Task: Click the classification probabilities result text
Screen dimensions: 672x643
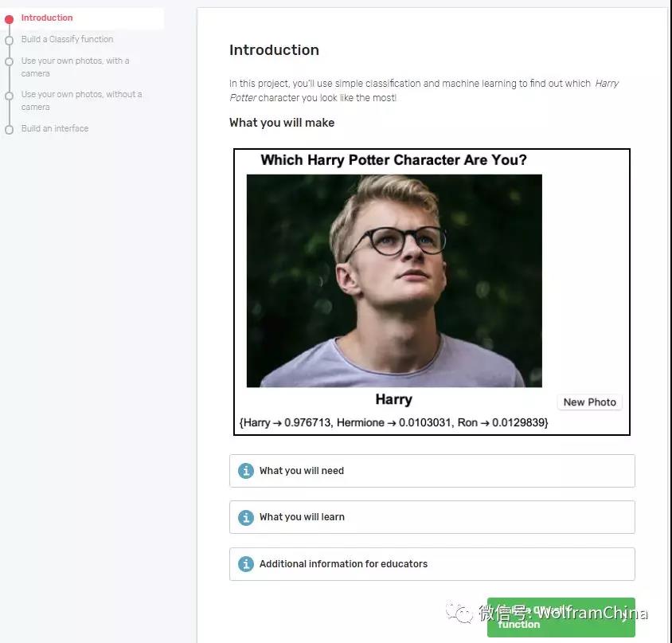Action: click(x=393, y=422)
